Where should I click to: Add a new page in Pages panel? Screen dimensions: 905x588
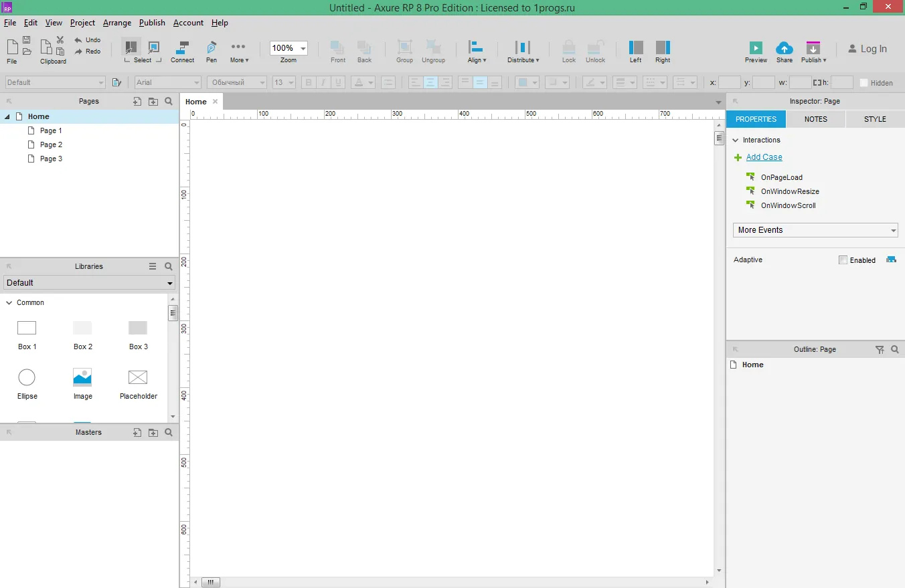coord(137,102)
